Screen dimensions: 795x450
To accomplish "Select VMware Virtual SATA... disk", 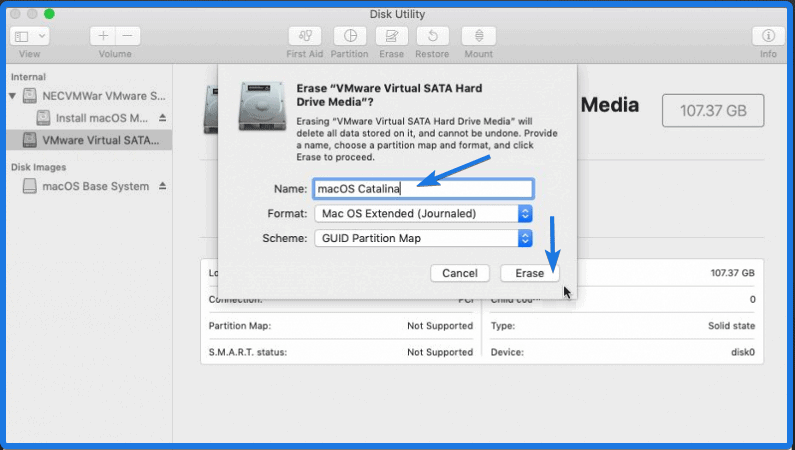I will pyautogui.click(x=89, y=140).
